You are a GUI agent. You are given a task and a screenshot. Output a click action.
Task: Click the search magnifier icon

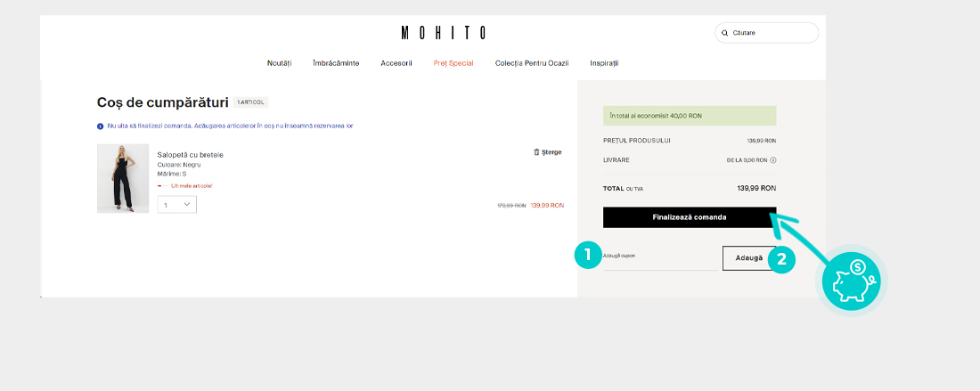[725, 33]
